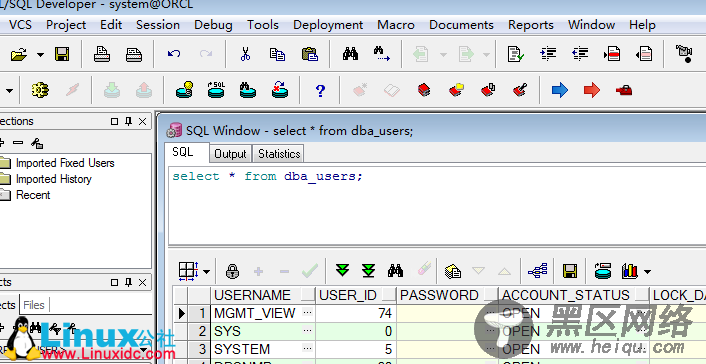Uncomment the selected lines icon
Image resolution: width=706 pixels, height=364 pixels.
click(644, 54)
